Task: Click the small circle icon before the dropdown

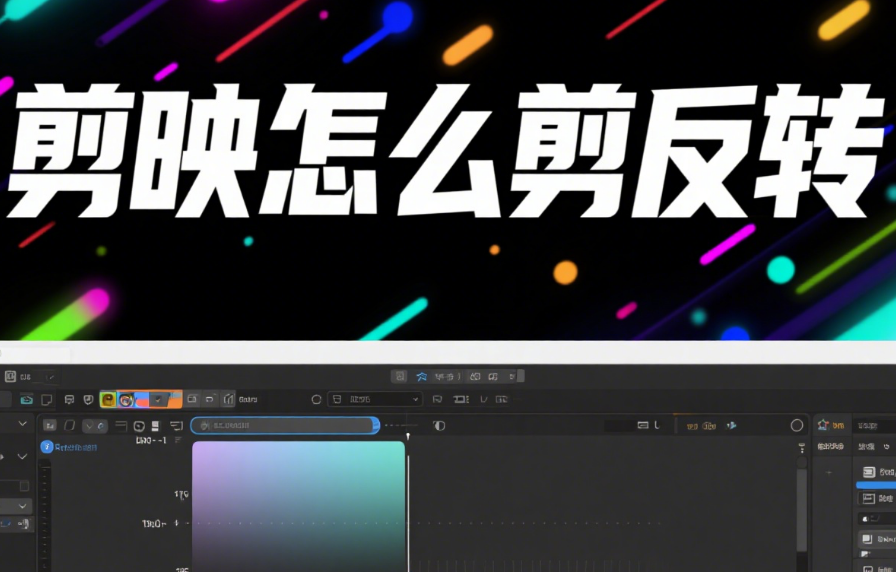Action: 316,399
